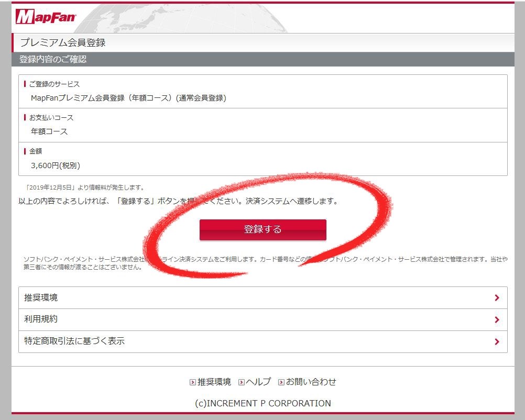Click the chevron on 特定商取引法に基づく表示 row
This screenshot has width=525, height=420.
(497, 341)
